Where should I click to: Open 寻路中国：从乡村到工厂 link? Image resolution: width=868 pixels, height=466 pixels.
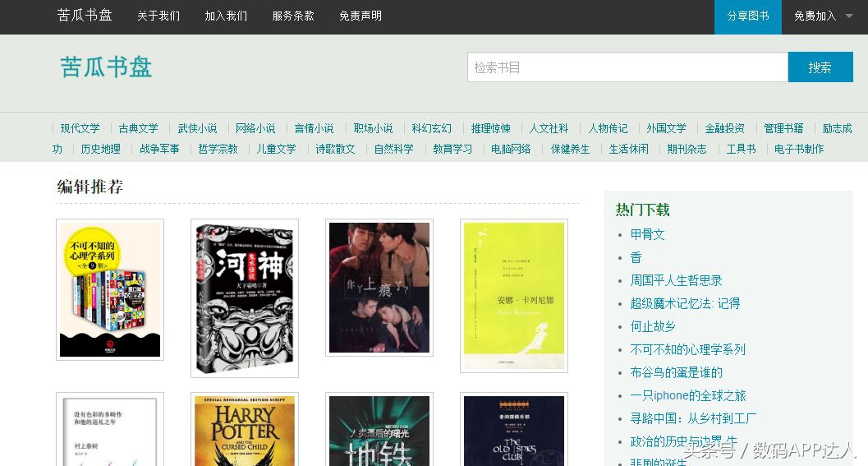[x=693, y=418]
